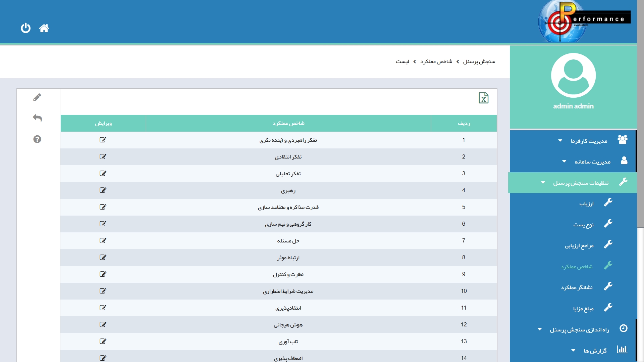
Task: Click the admin admin profile avatar
Action: [x=573, y=75]
